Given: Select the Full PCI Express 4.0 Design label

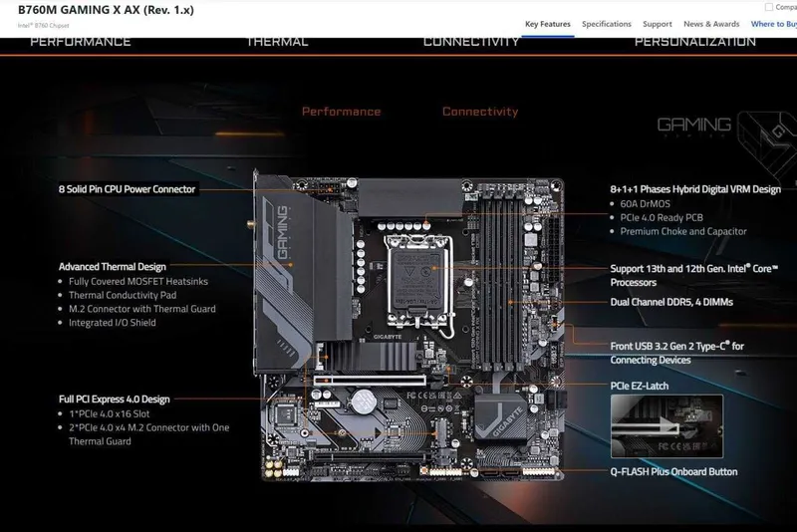Looking at the screenshot, I should (115, 399).
